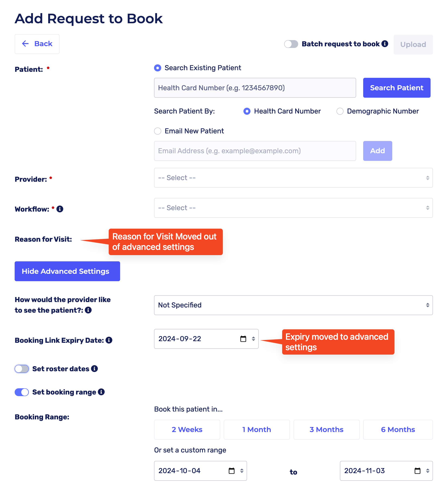This screenshot has width=448, height=499.
Task: Select Email New Patient radio option
Action: click(158, 131)
